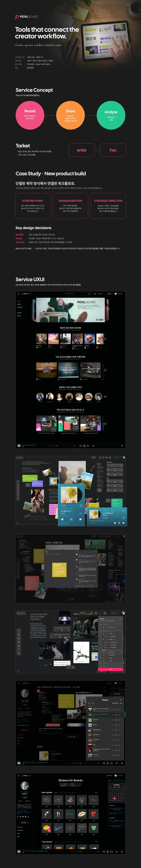Skip to next track in home screen player bar

click(x=88, y=446)
